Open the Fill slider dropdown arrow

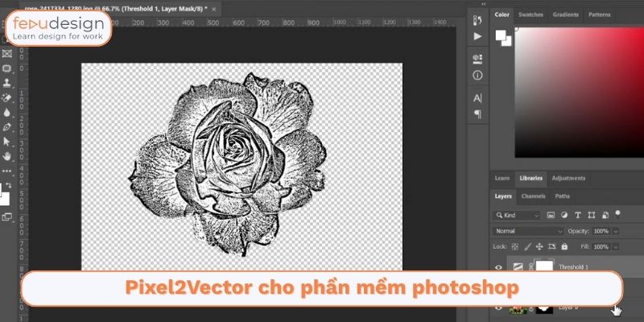(615, 247)
